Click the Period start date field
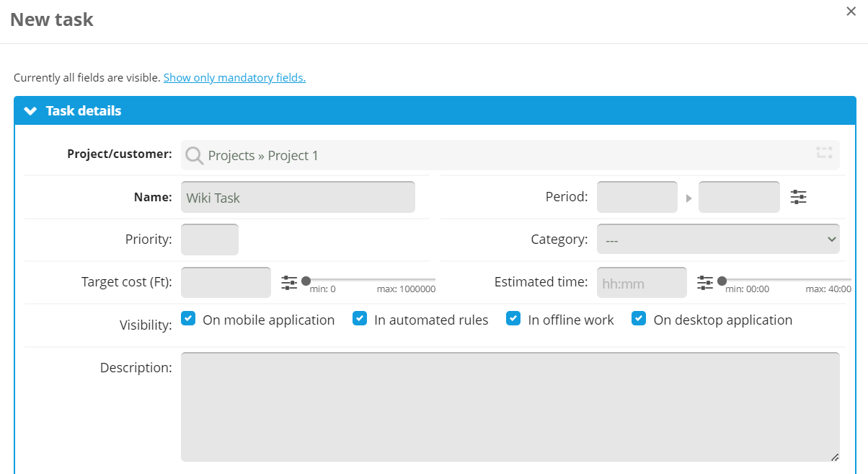This screenshot has height=474, width=868. click(x=637, y=197)
